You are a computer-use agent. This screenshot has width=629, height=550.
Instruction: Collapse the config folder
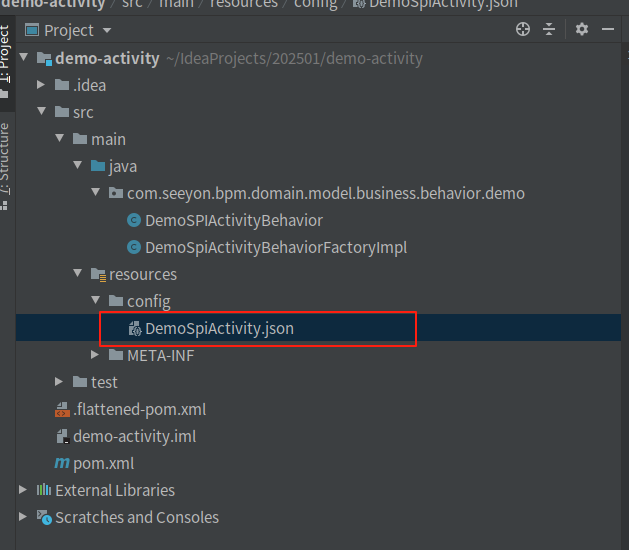tap(95, 301)
